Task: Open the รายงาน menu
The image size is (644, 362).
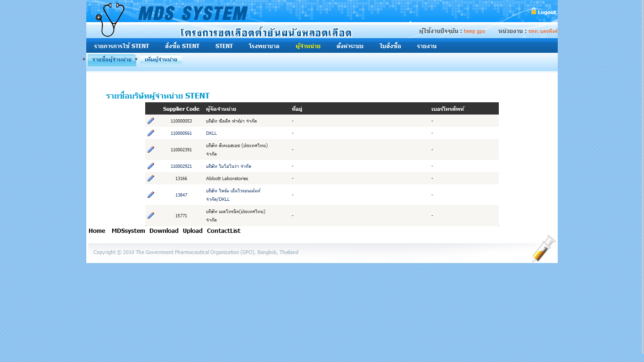Action: tap(427, 46)
